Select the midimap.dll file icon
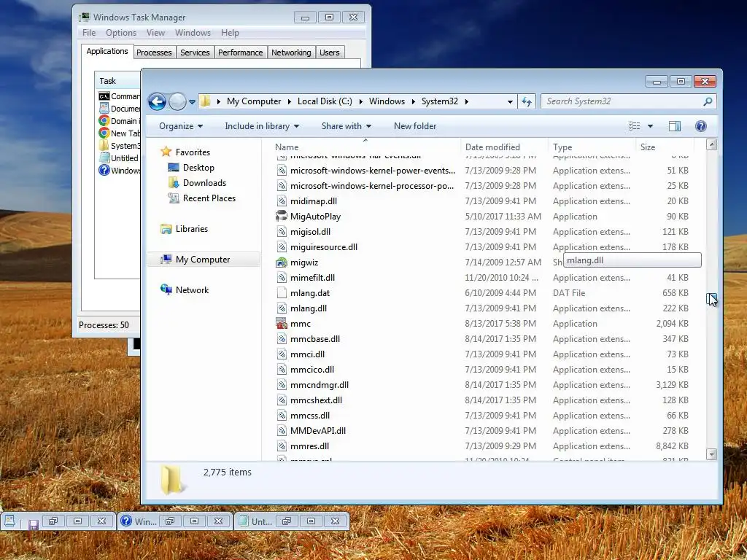This screenshot has height=560, width=747. pos(282,201)
